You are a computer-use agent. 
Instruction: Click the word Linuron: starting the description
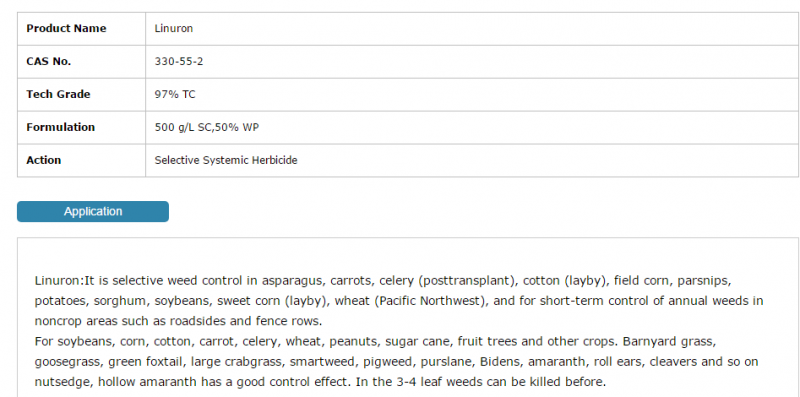coord(59,281)
